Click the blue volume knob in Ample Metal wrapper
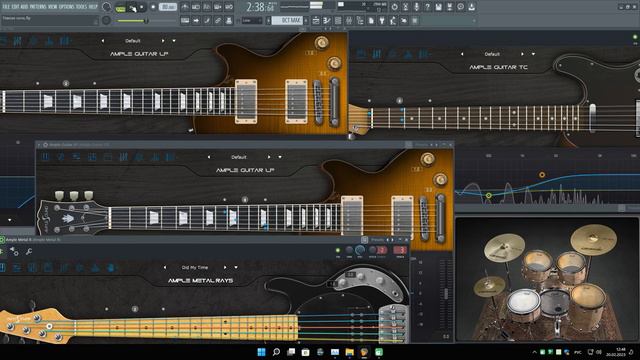 (x=360, y=250)
